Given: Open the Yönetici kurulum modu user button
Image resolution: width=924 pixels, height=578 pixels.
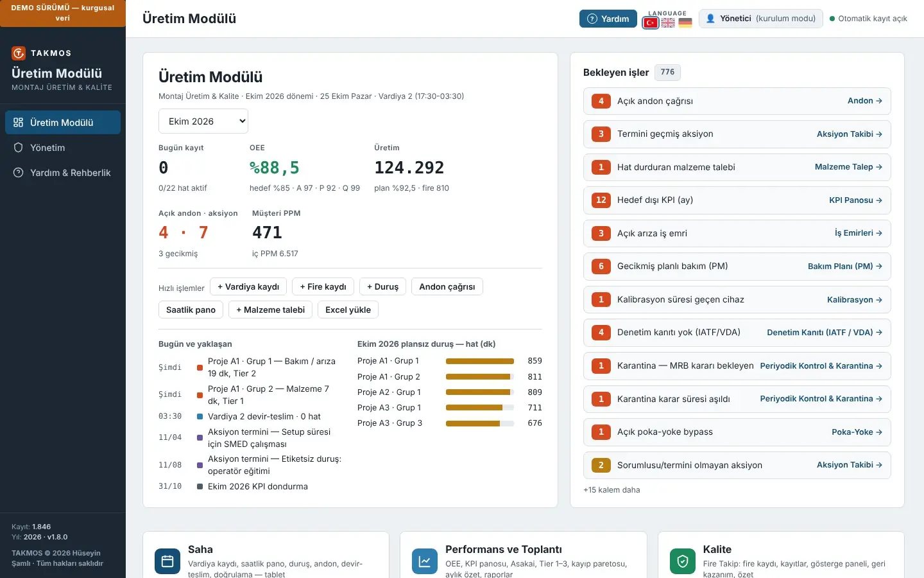Looking at the screenshot, I should click(x=761, y=19).
